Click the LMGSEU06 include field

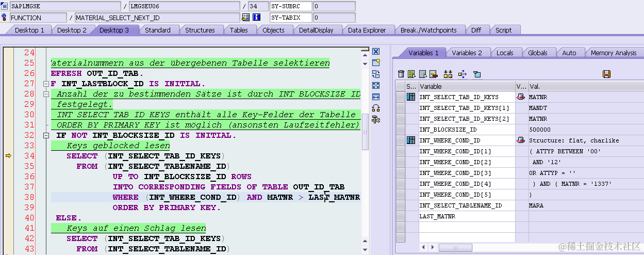pos(185,6)
